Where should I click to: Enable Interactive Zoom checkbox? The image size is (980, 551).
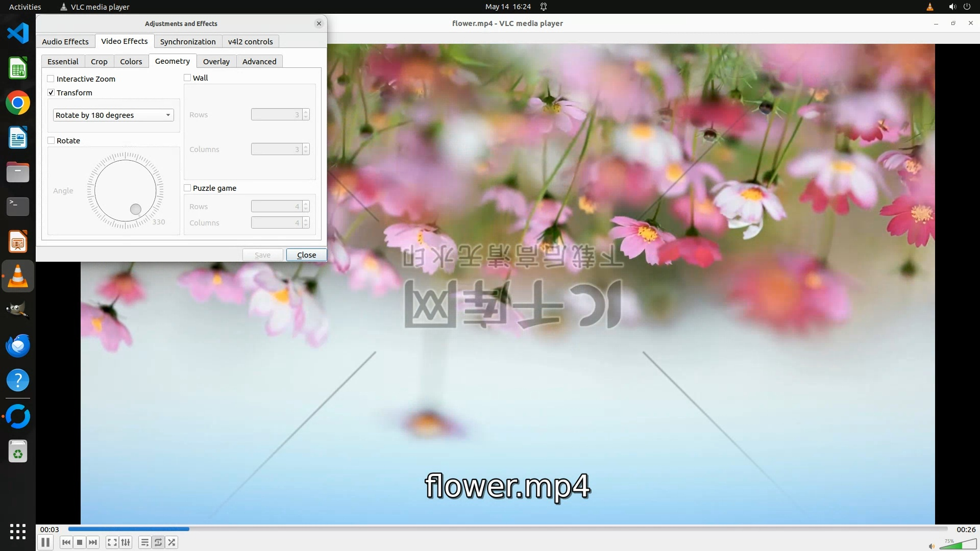(51, 79)
